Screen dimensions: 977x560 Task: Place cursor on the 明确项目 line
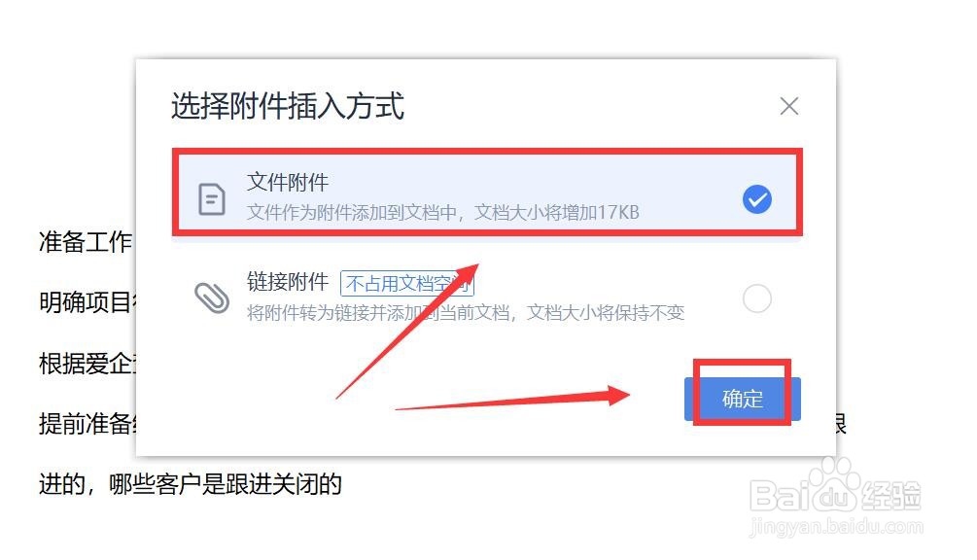[x=87, y=302]
